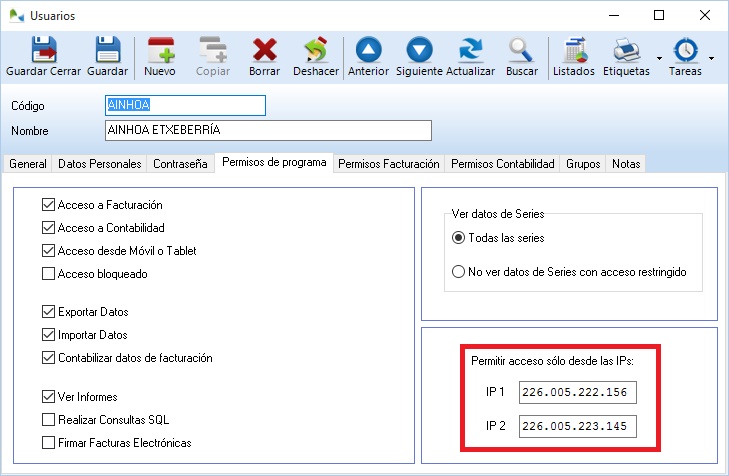Viewport: 729px width, 476px height.
Task: Click the IP 1 address field
Action: [577, 393]
